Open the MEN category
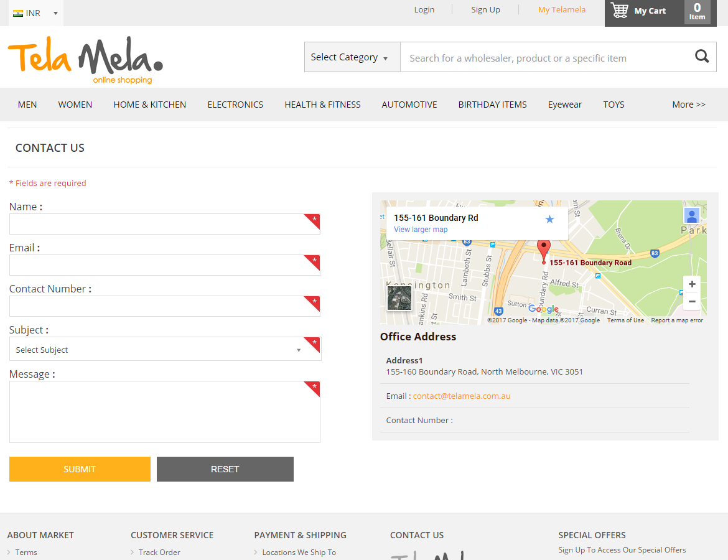This screenshot has width=728, height=560. point(27,105)
